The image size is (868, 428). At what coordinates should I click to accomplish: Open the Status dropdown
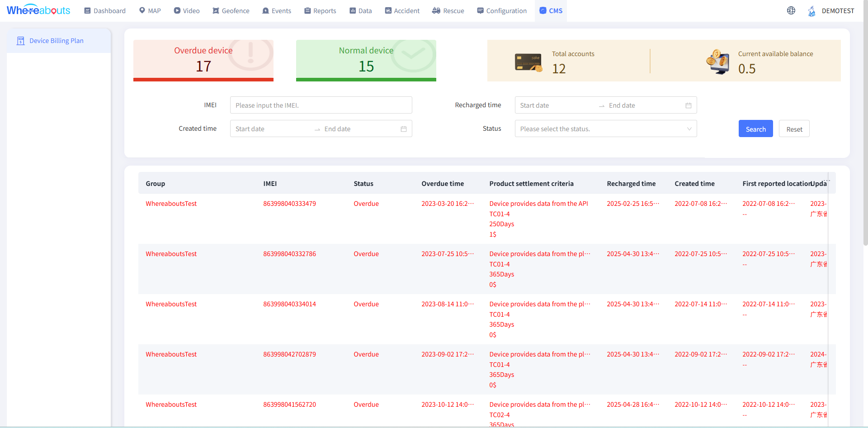(x=600, y=129)
